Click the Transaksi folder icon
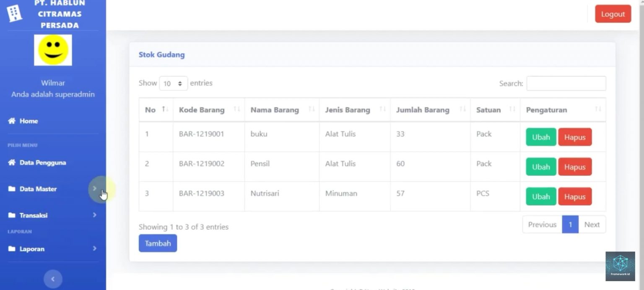 tap(12, 215)
